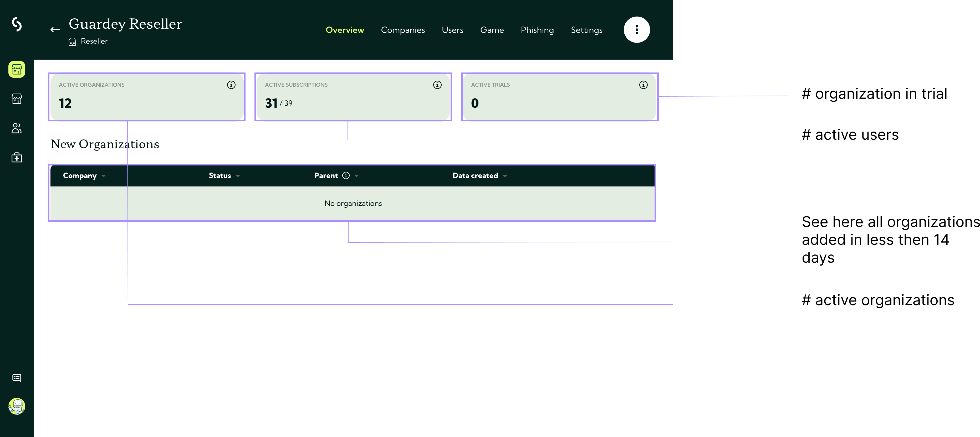
Task: Click the Status column header text
Action: [x=220, y=175]
